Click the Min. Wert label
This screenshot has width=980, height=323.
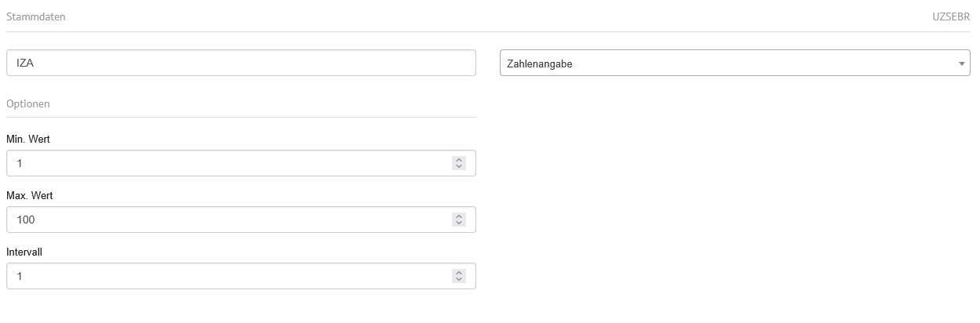(x=28, y=139)
